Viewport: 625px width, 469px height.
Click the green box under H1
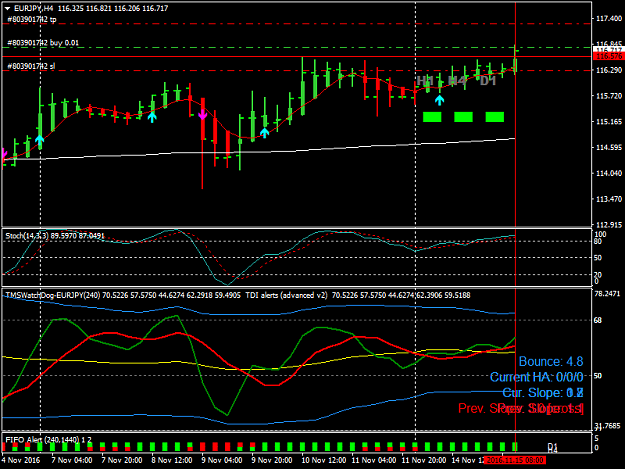pos(432,117)
